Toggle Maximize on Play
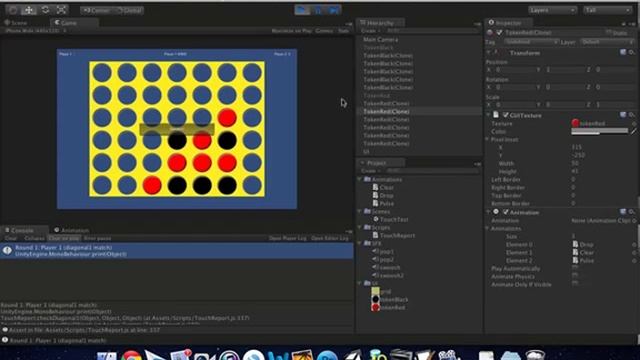 291,31
